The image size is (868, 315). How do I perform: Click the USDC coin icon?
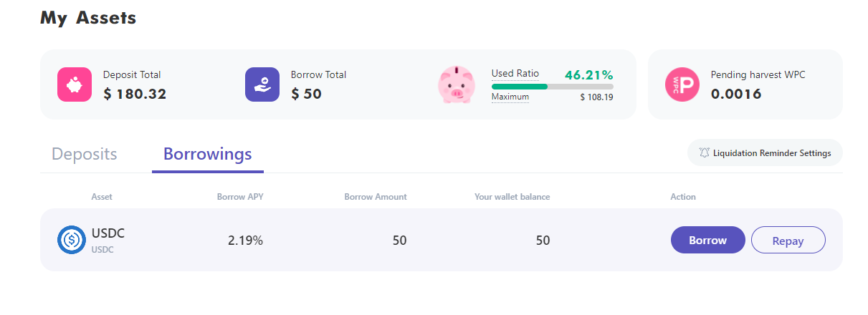[x=72, y=240]
